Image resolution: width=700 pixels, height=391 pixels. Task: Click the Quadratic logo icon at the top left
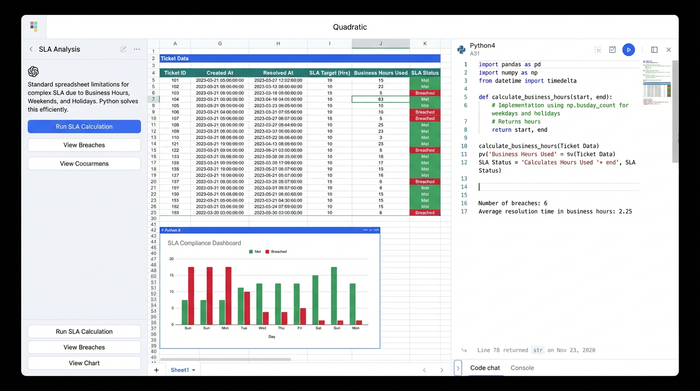pyautogui.click(x=34, y=26)
